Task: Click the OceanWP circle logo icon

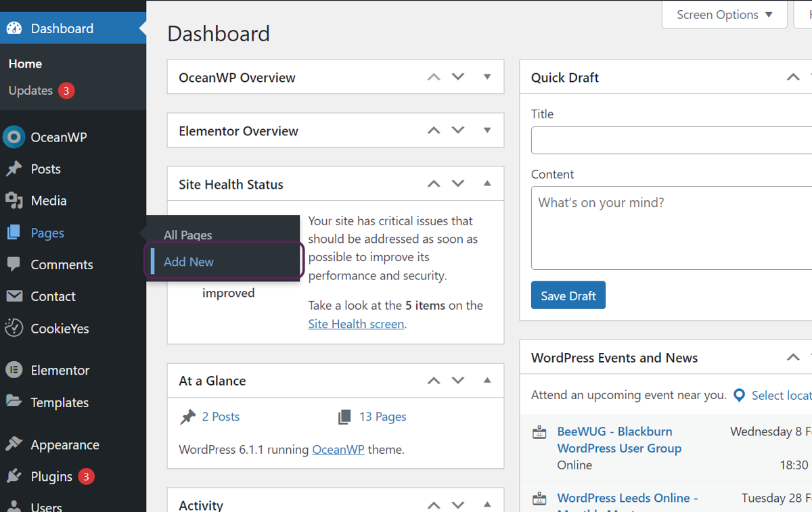Action: [x=14, y=137]
